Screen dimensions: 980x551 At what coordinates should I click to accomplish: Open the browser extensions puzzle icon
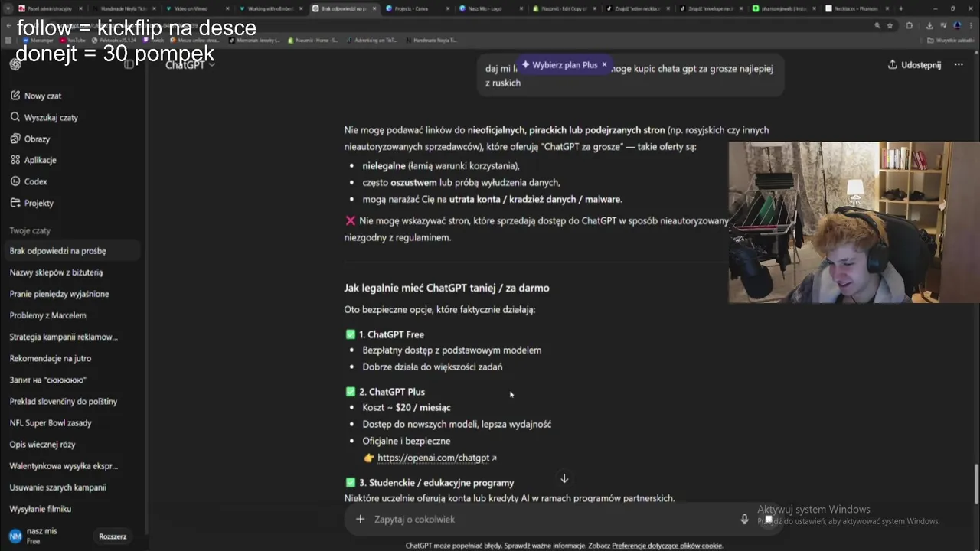(x=910, y=25)
